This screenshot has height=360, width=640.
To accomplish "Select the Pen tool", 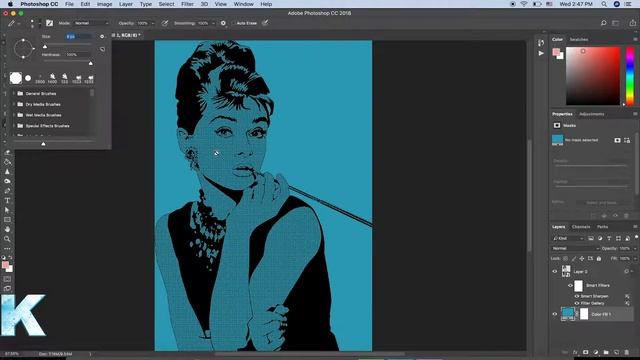I will point(7,191).
